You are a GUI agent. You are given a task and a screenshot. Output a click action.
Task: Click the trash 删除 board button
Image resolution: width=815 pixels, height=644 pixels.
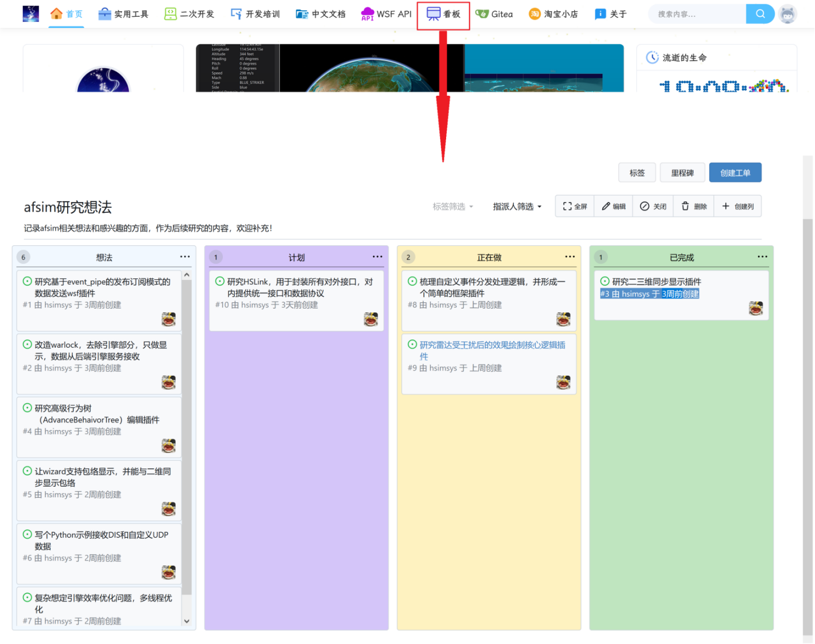pyautogui.click(x=694, y=207)
